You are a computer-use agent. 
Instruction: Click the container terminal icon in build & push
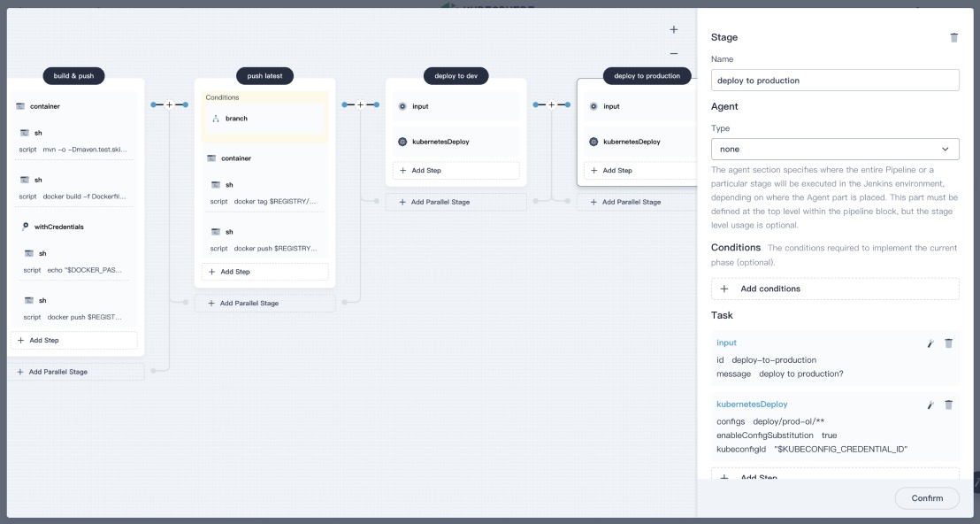[x=19, y=105]
